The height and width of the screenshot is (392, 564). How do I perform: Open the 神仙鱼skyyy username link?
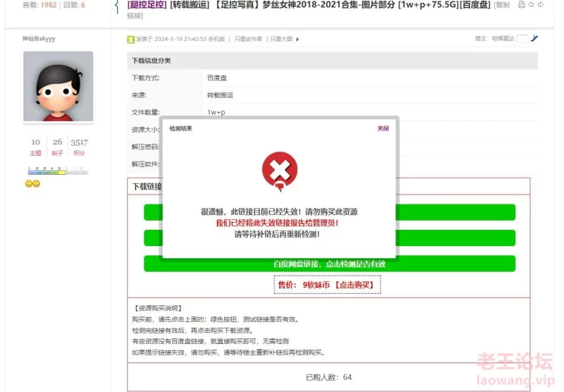[x=39, y=39]
